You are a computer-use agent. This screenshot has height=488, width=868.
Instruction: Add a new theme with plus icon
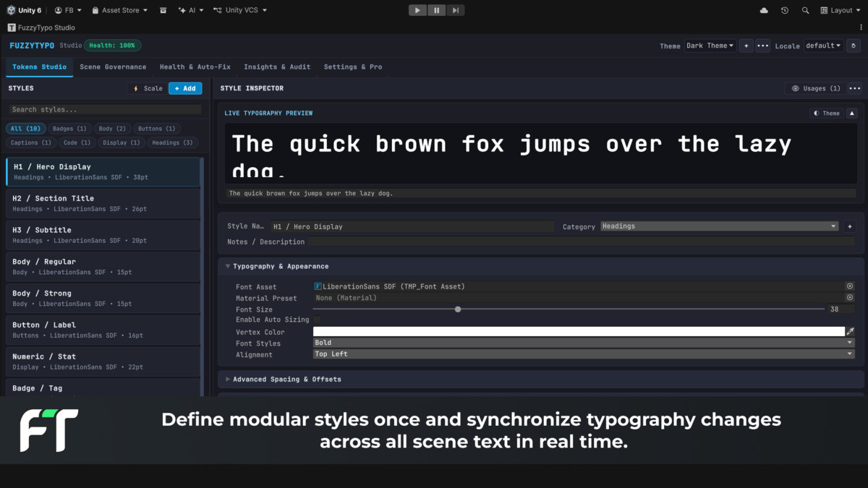coord(746,46)
